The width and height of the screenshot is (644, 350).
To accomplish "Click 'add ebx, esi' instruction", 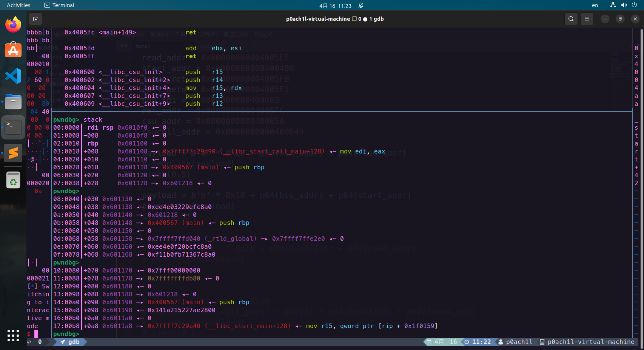I will click(213, 48).
